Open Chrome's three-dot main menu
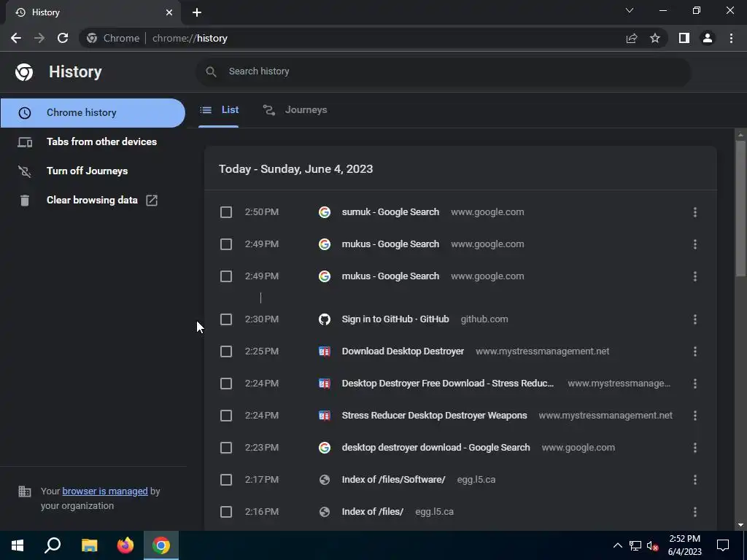Viewport: 747px width, 560px height. pyautogui.click(x=731, y=38)
